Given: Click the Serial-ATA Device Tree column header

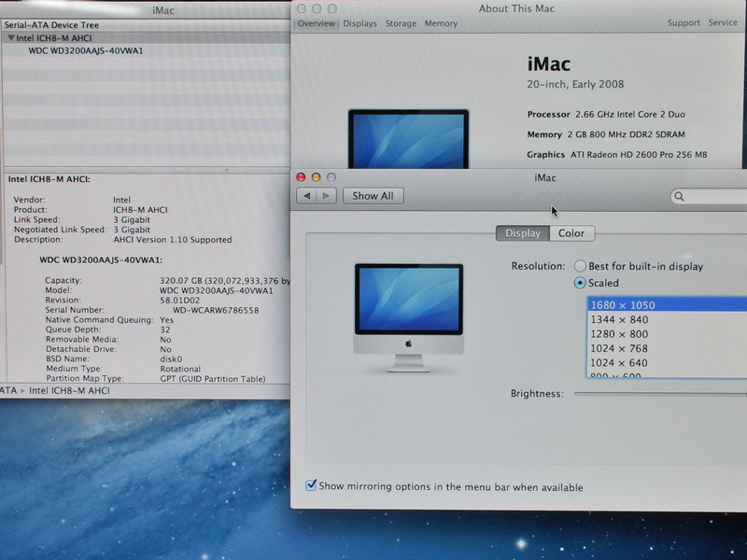Looking at the screenshot, I should [x=51, y=25].
